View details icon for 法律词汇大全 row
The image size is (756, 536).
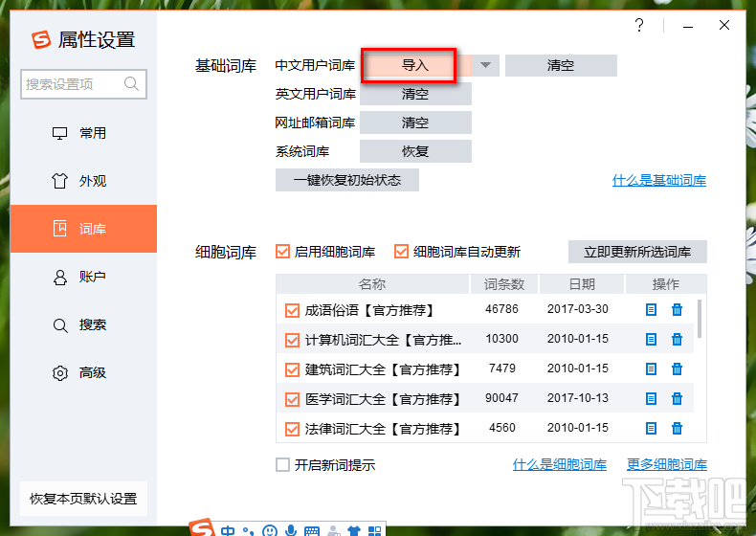[651, 428]
